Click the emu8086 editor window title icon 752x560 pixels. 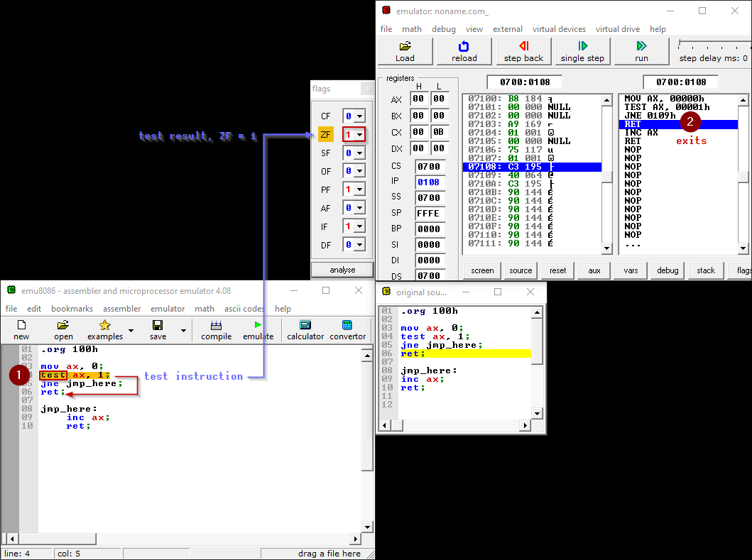pos(11,290)
